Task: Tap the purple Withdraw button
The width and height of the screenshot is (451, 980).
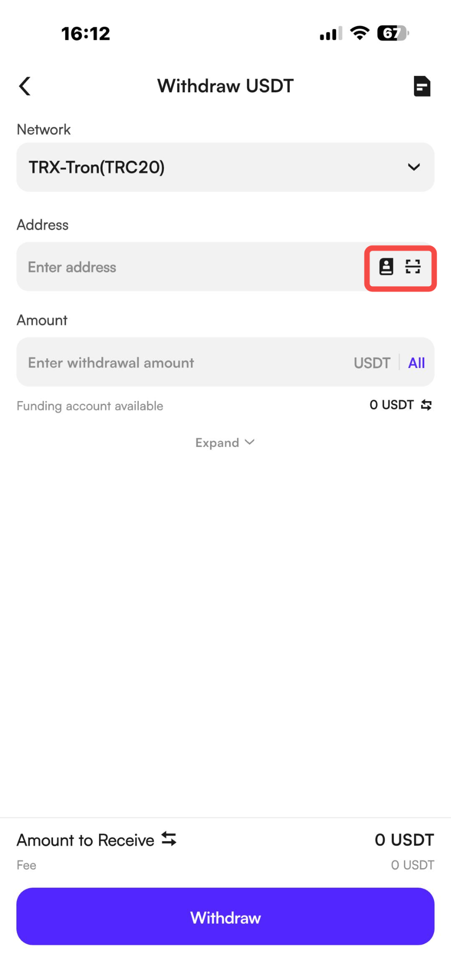Action: pos(225,916)
